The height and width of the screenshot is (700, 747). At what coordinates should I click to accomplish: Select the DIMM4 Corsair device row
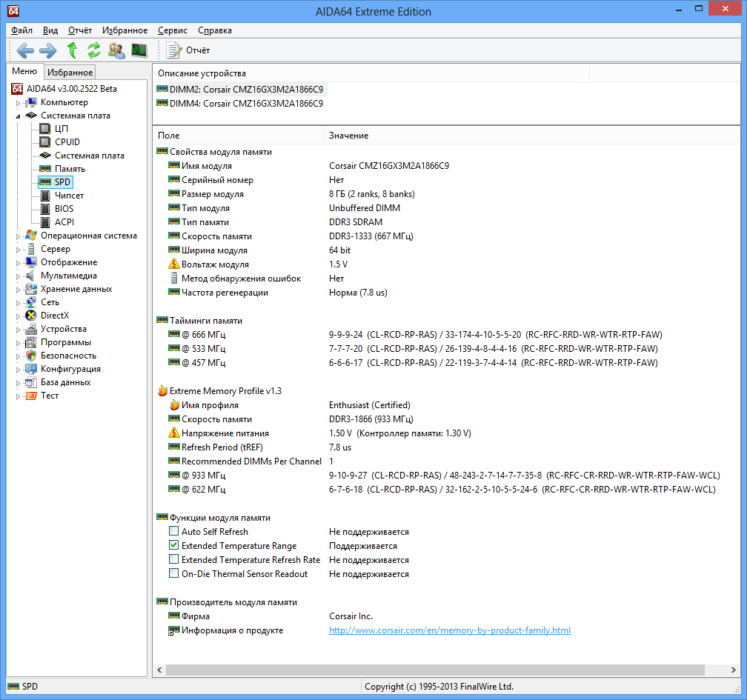point(241,104)
